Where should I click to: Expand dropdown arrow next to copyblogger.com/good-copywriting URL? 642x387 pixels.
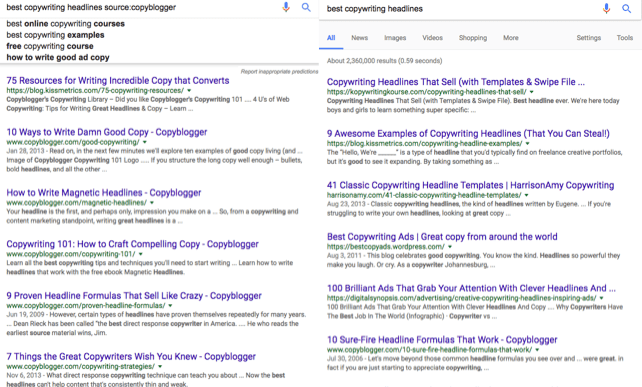145,142
